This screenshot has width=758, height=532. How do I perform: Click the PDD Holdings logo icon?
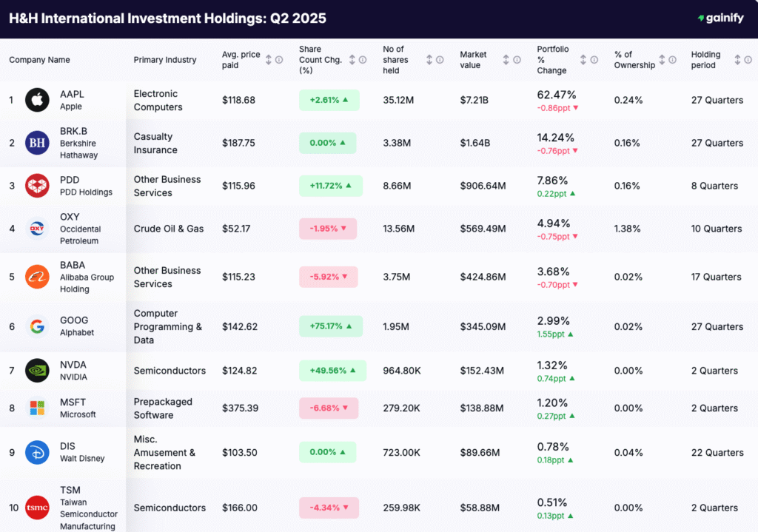(37, 186)
